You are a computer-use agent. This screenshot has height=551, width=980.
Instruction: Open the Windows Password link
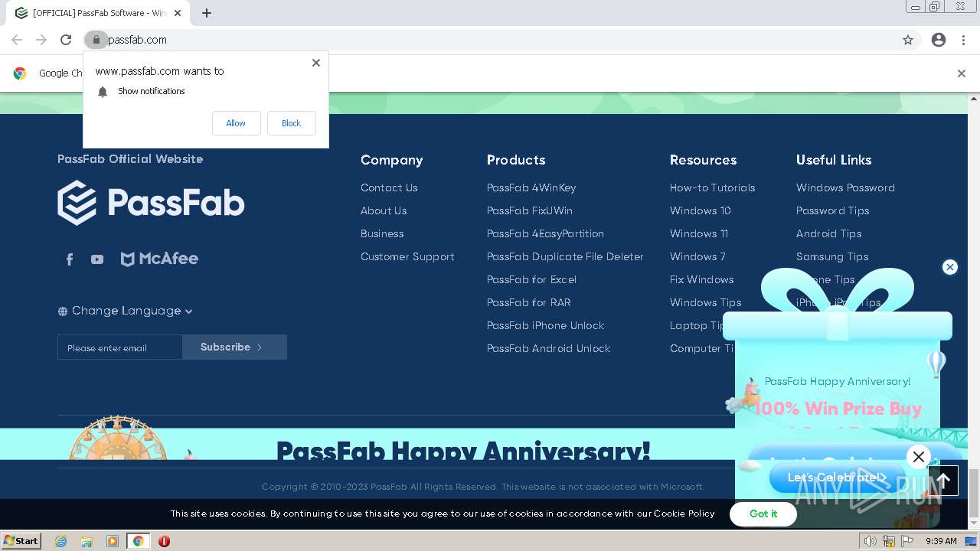tap(845, 187)
